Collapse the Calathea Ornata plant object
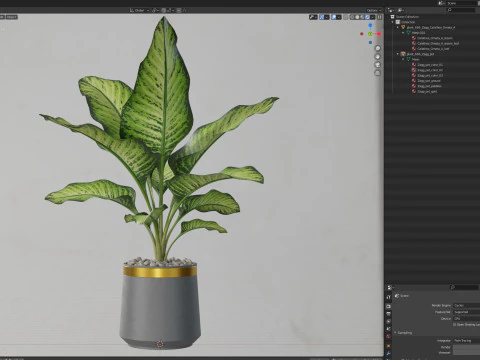The image size is (480, 360). click(398, 27)
